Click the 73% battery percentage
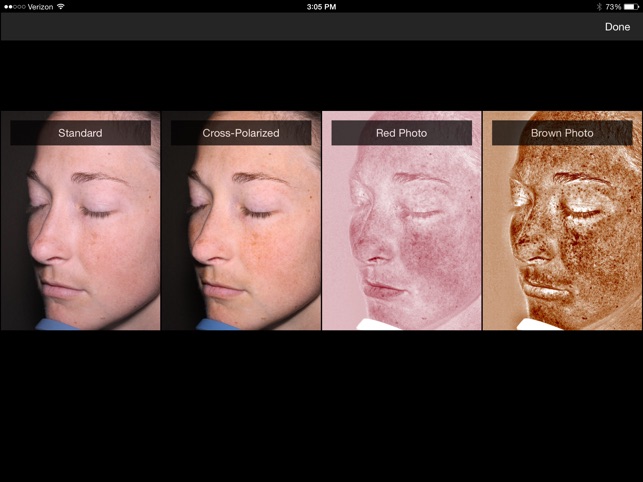 (x=613, y=7)
